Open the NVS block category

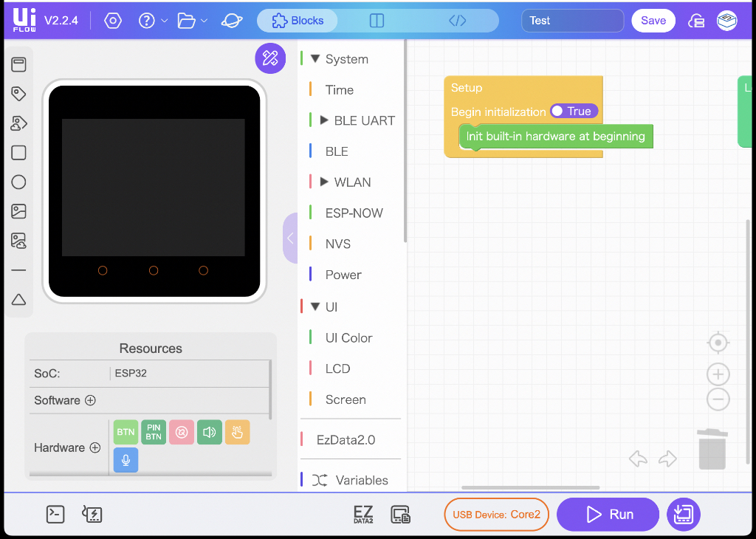338,244
